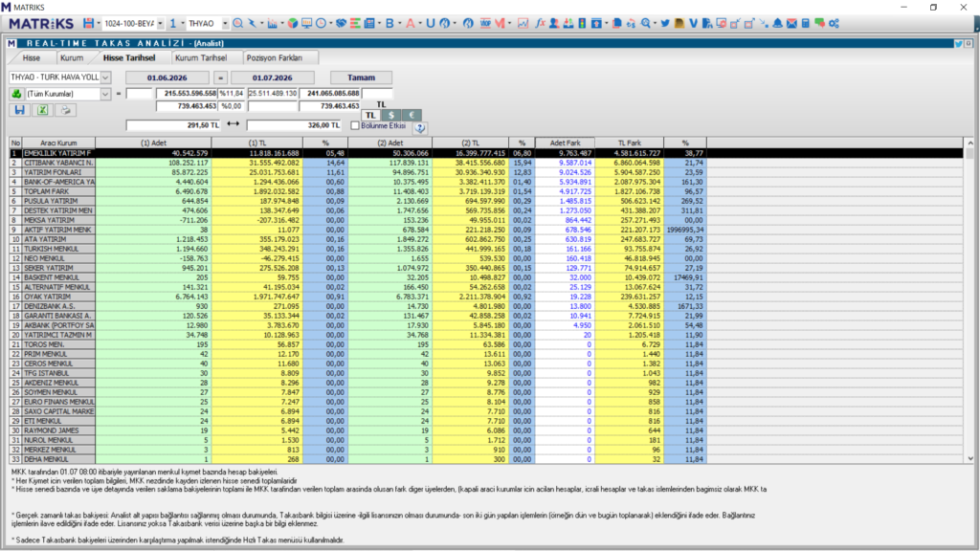Open the THYAO symbol dropdown in toolbar

225,23
